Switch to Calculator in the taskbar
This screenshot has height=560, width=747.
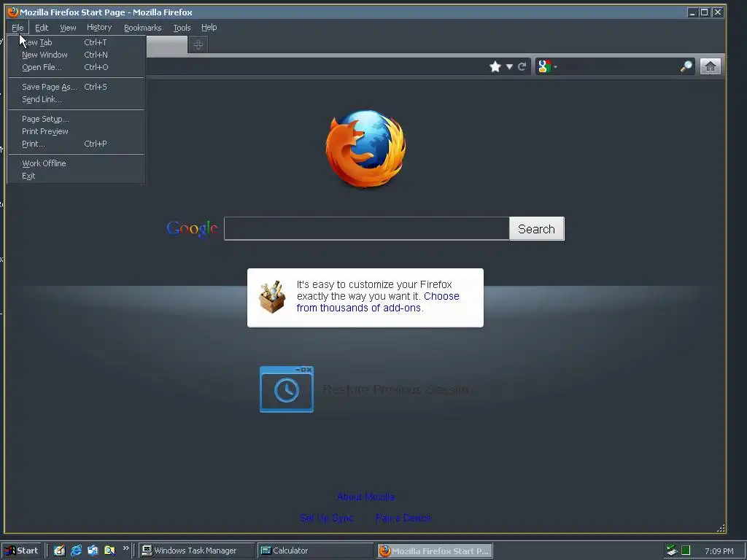pos(315,551)
